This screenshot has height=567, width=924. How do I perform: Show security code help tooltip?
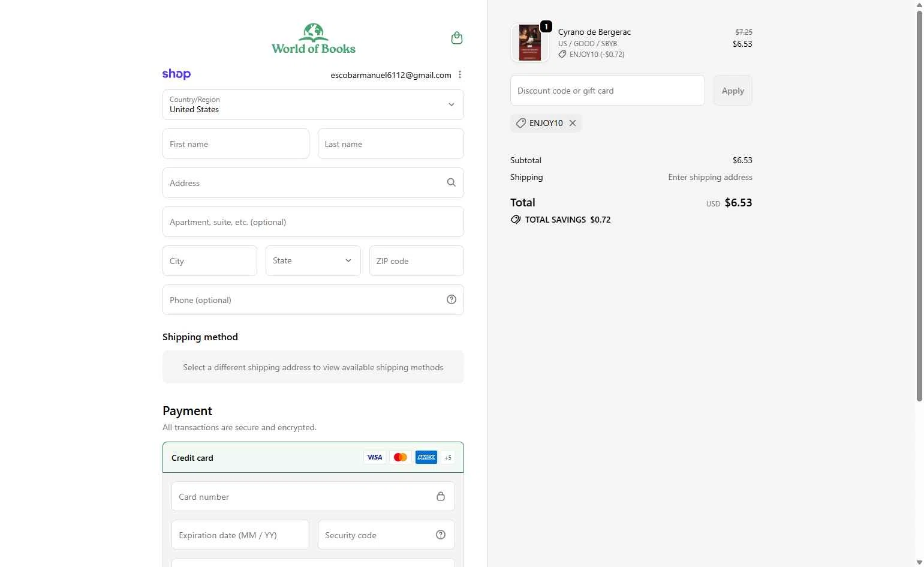pyautogui.click(x=441, y=535)
